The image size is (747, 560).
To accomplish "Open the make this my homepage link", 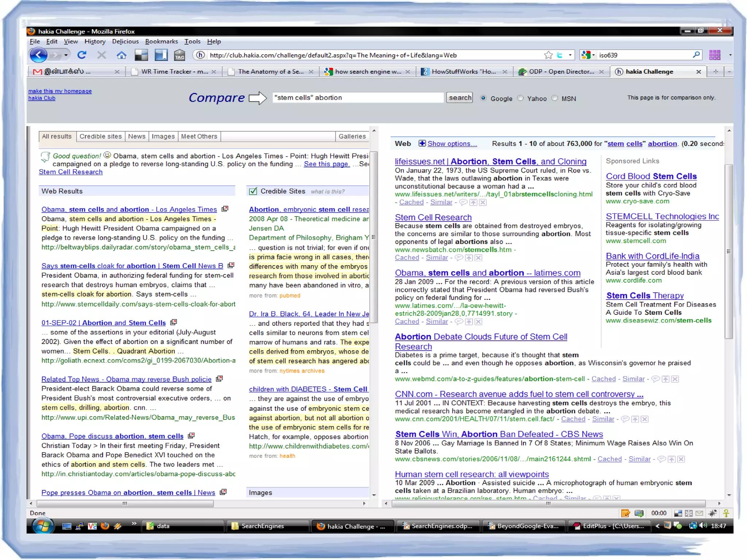I will coord(60,91).
